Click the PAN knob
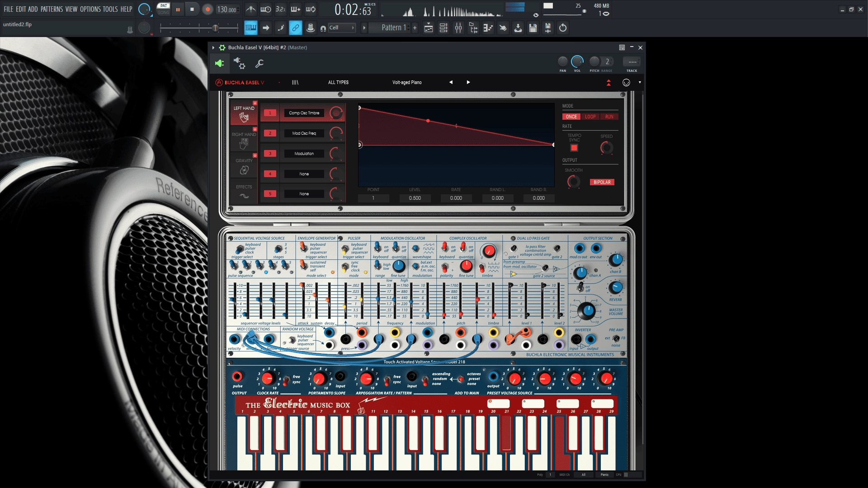Viewport: 868px width, 488px height. click(x=563, y=62)
